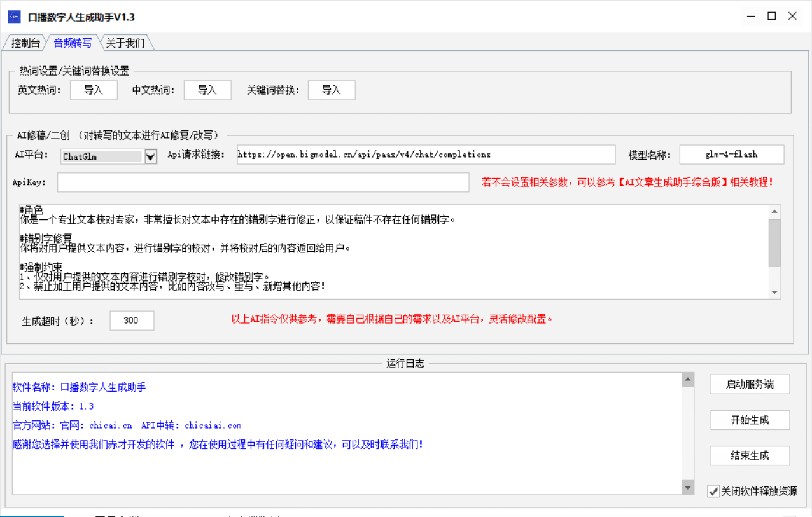
Task: Edit the 生成超时 300 seconds field
Action: point(132,321)
